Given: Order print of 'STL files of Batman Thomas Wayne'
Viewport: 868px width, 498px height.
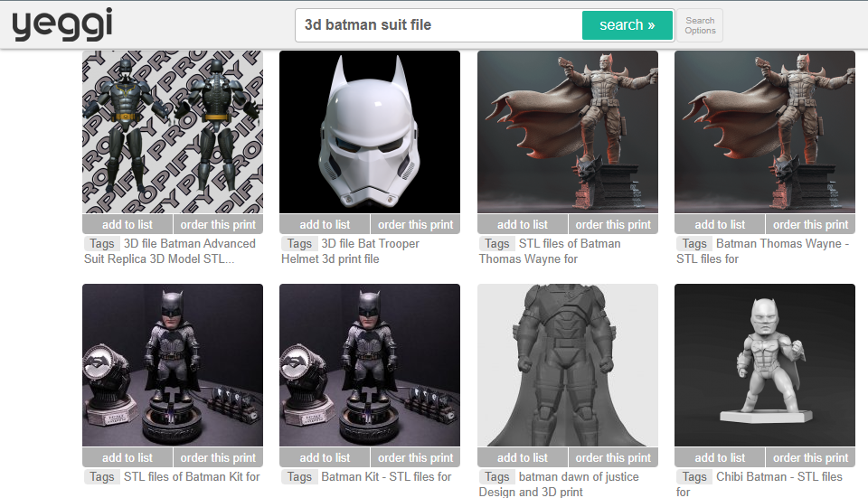Looking at the screenshot, I should tap(613, 224).
